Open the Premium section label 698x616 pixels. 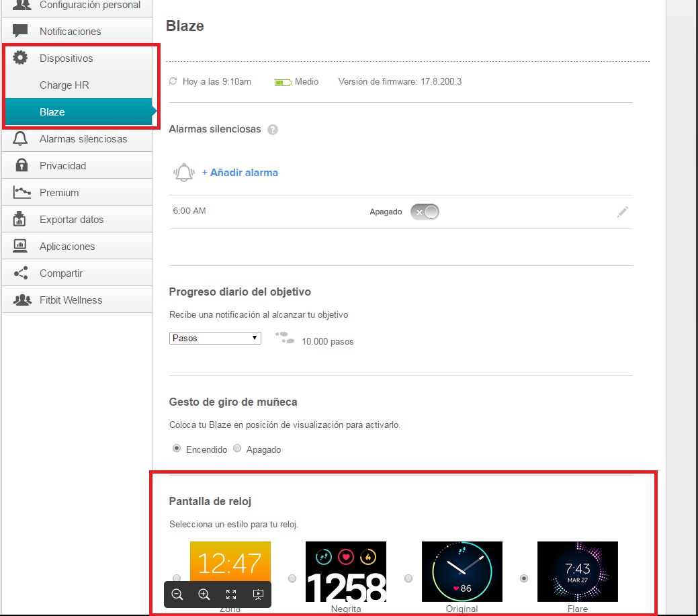(x=59, y=193)
